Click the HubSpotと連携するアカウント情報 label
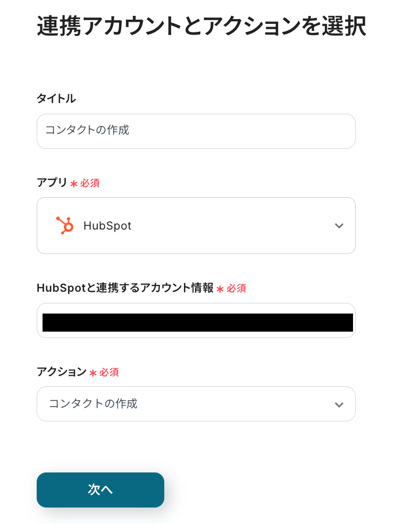This screenshot has width=420, height=524. tap(125, 288)
